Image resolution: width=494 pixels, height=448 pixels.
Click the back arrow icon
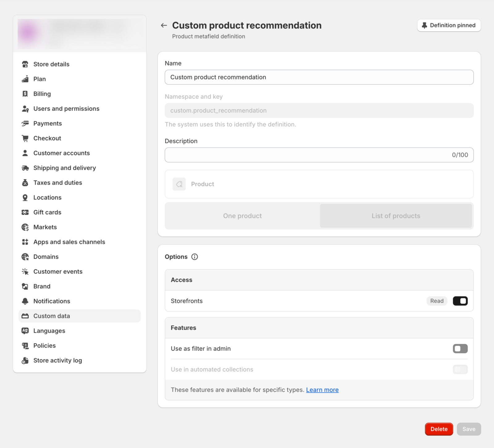(x=164, y=25)
